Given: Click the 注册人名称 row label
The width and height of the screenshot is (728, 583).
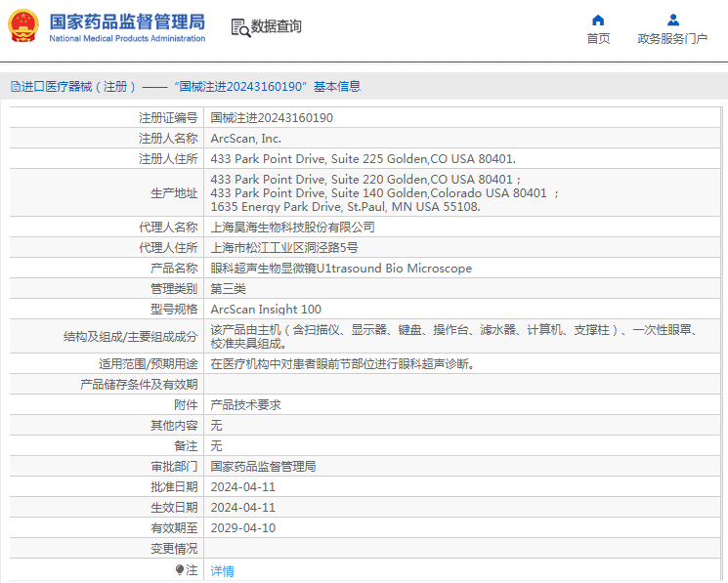Looking at the screenshot, I should [x=168, y=139].
